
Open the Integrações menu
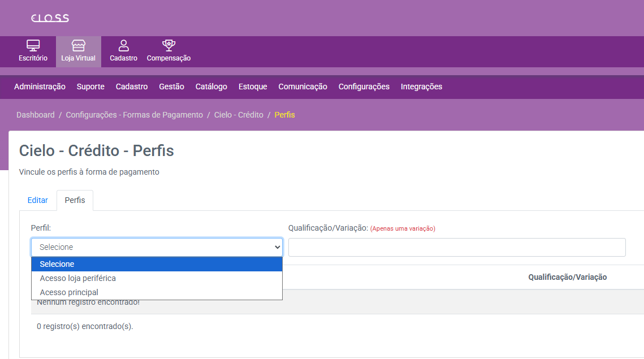pyautogui.click(x=421, y=86)
